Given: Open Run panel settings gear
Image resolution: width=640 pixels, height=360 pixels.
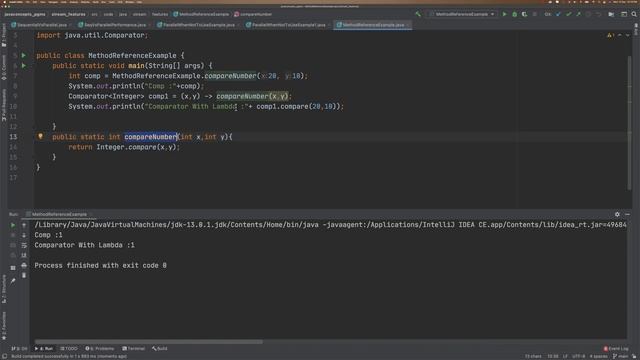Looking at the screenshot, I should [617, 214].
